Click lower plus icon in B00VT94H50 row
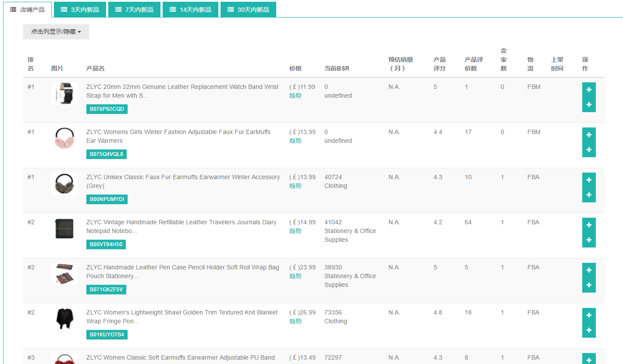The width and height of the screenshot is (623, 364). tap(589, 240)
